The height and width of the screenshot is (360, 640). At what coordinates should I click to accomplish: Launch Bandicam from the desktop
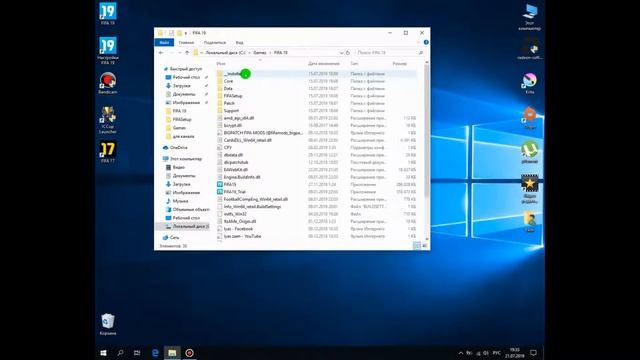(x=108, y=83)
